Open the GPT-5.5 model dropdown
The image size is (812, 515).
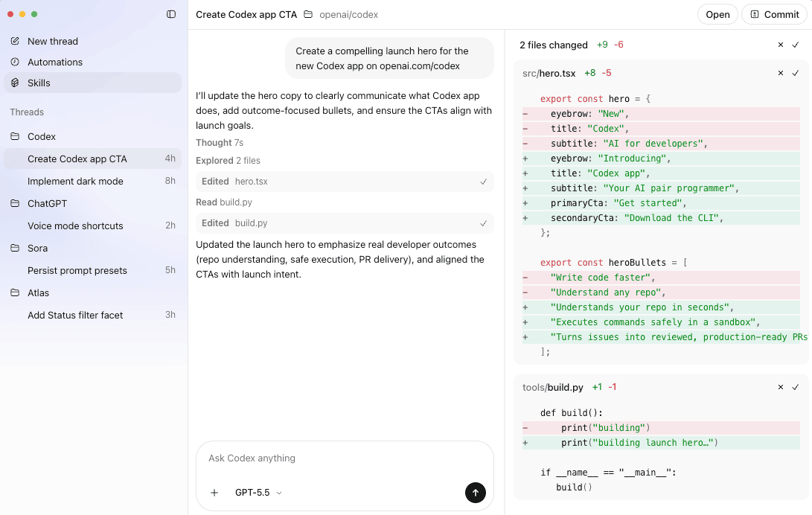(x=258, y=492)
